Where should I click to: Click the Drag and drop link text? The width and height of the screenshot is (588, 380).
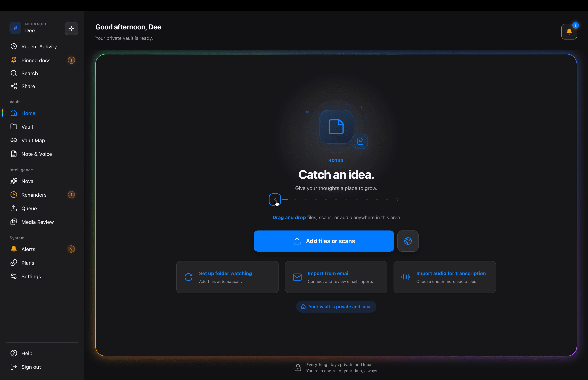tap(289, 217)
